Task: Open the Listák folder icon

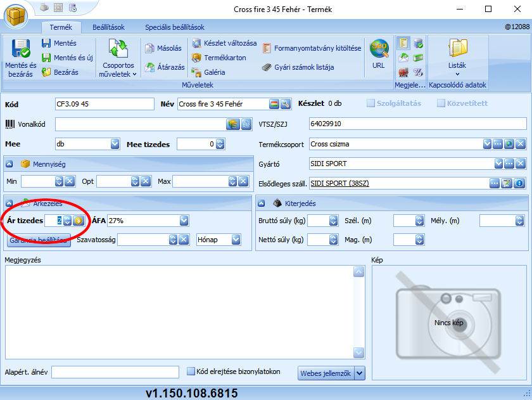Action: click(x=457, y=49)
